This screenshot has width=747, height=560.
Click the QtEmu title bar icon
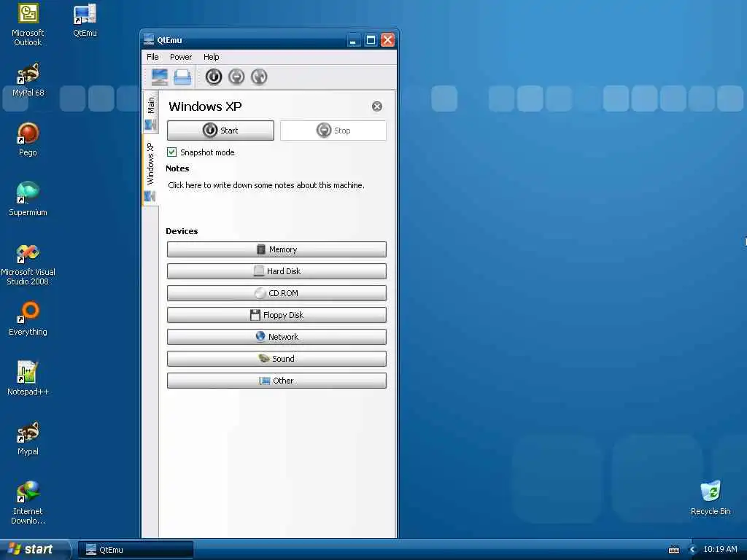[149, 39]
